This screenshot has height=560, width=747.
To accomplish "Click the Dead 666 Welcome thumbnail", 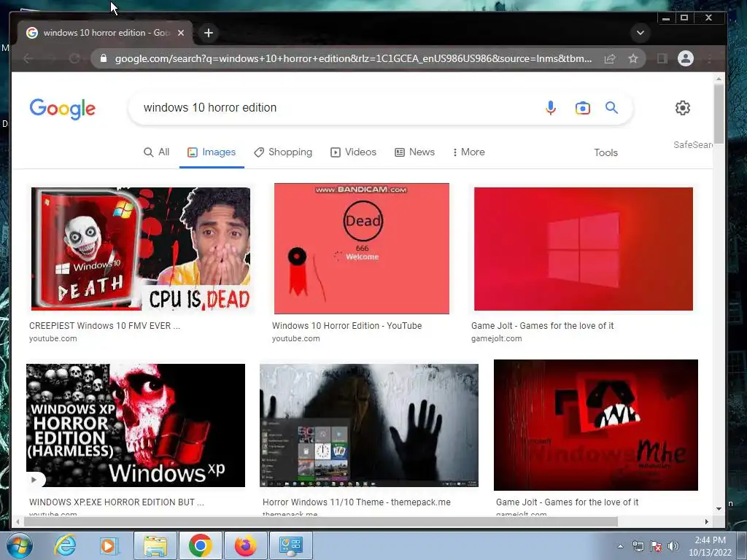I will [362, 249].
